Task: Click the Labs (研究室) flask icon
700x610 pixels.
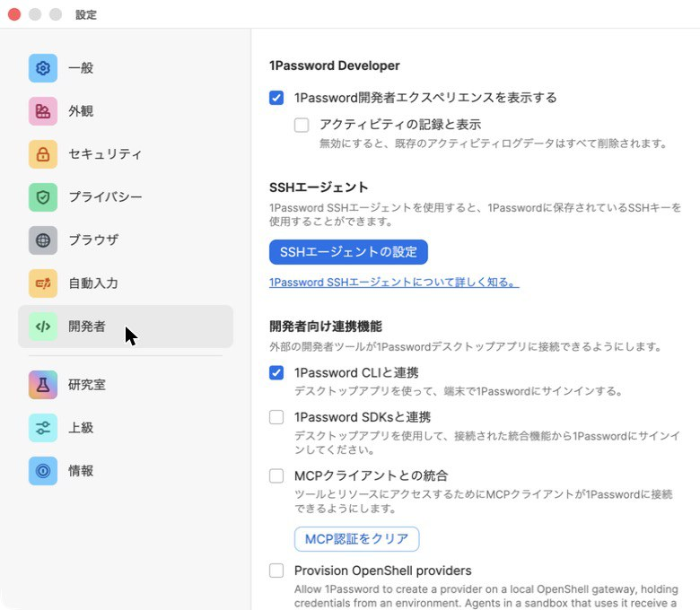Action: pyautogui.click(x=43, y=385)
